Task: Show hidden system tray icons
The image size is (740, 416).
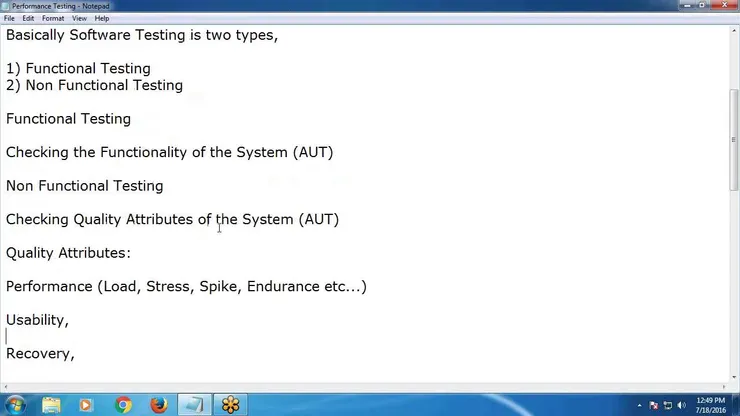Action: (639, 405)
